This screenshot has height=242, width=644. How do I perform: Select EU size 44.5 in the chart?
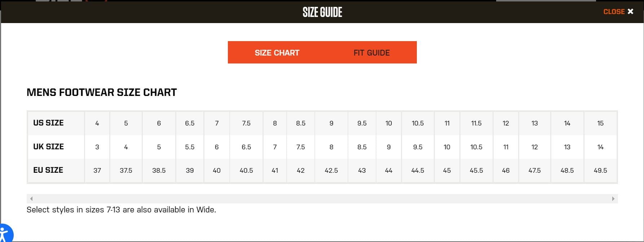[x=418, y=170]
